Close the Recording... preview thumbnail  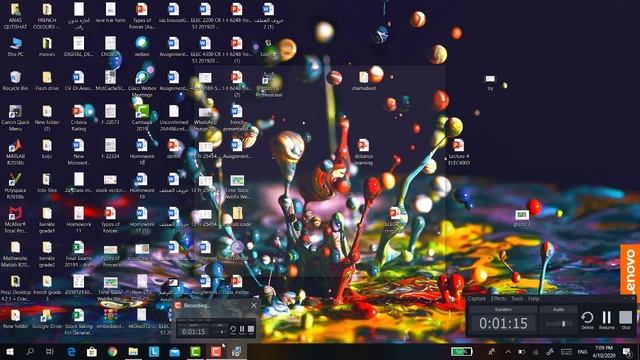pos(254,305)
